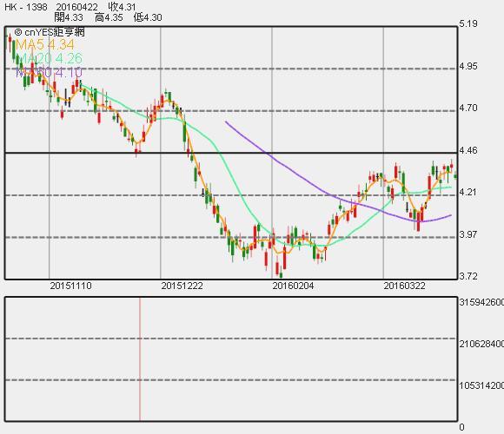Click the MA5 4.34 legend label
The image size is (504, 434).
pyautogui.click(x=45, y=44)
